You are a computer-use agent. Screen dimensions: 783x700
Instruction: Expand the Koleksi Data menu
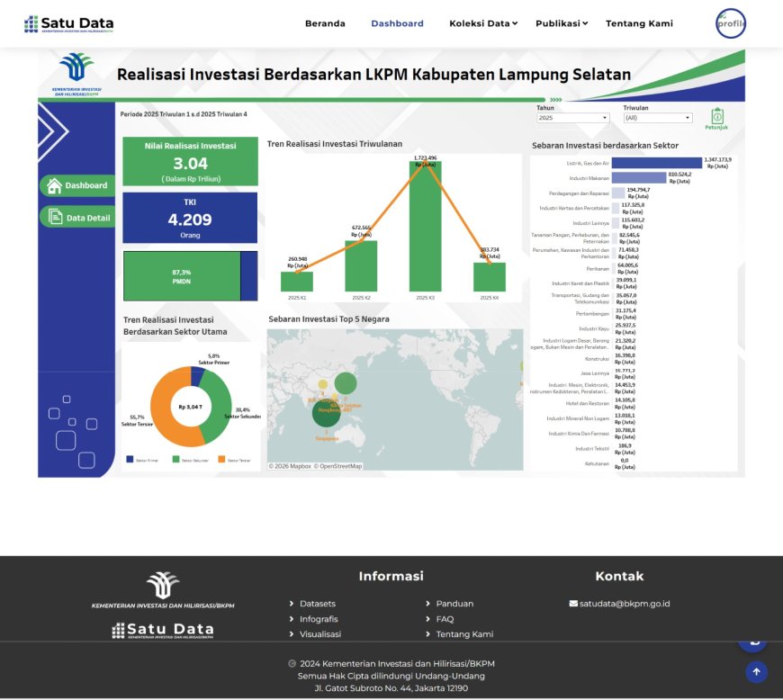[483, 23]
